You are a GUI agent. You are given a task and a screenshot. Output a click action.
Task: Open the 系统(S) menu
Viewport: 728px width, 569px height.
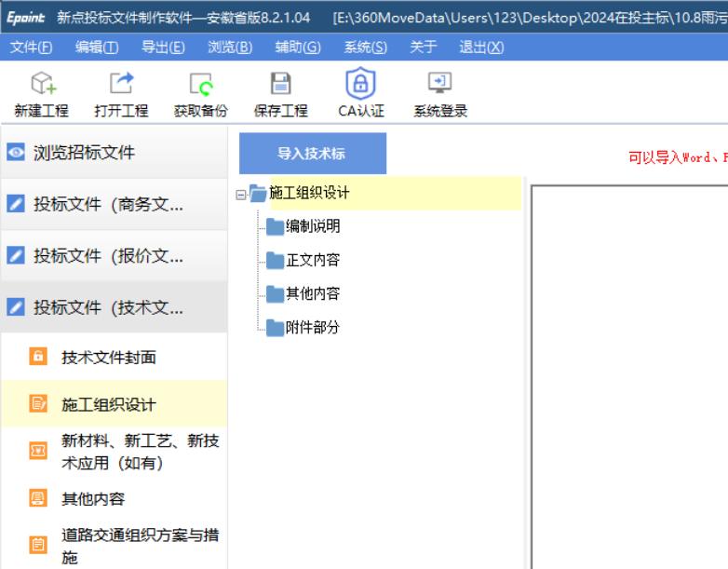point(365,47)
